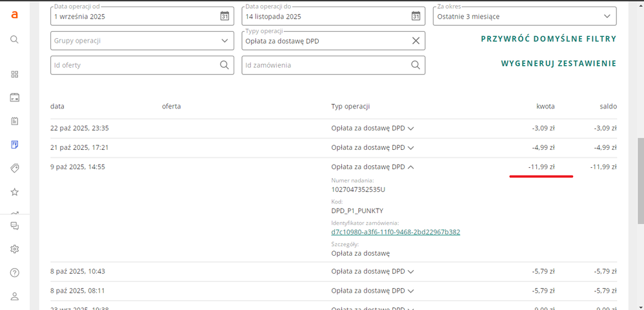Image resolution: width=644 pixels, height=310 pixels.
Task: Open calendar picker for 'Data operacji od'
Action: point(224,16)
